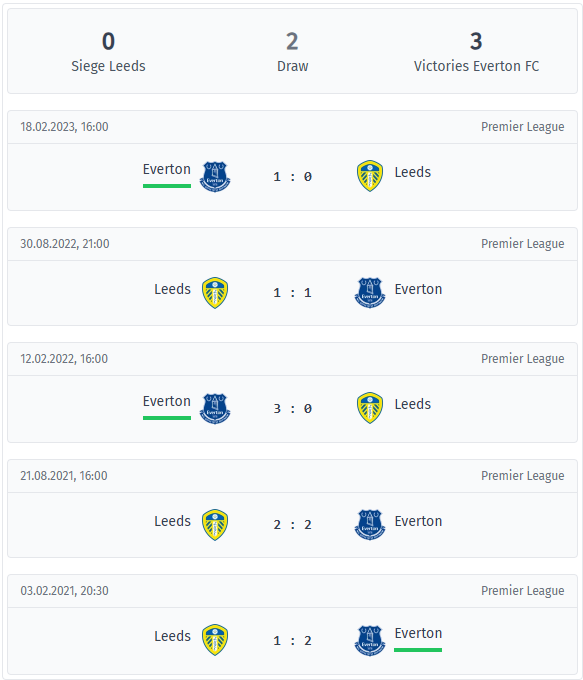Screen dimensions: 583x680
Task: Select the 21.08.2021, 16:00 match date header
Action: coord(64,476)
